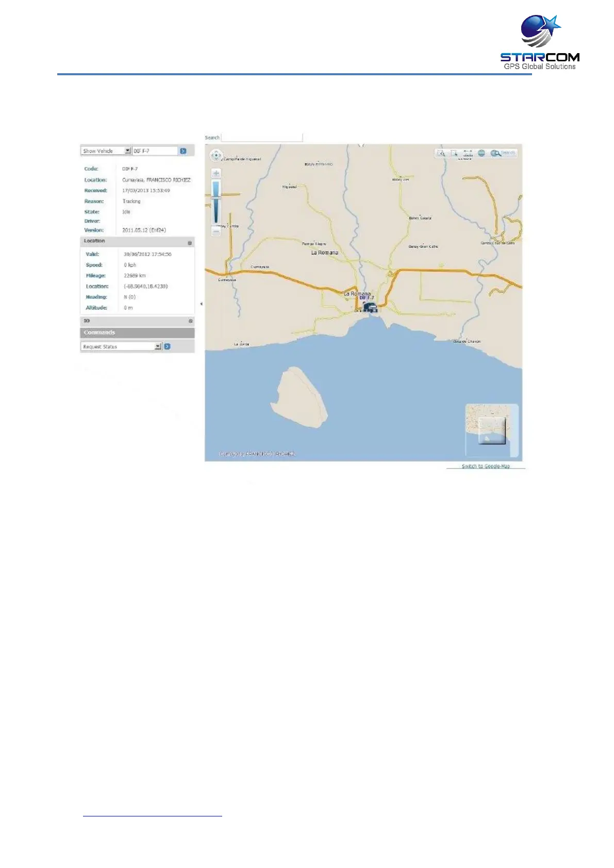This screenshot has height=868, width=614.
Task: Collapse the Location panel via its corner icon
Action: click(190, 243)
